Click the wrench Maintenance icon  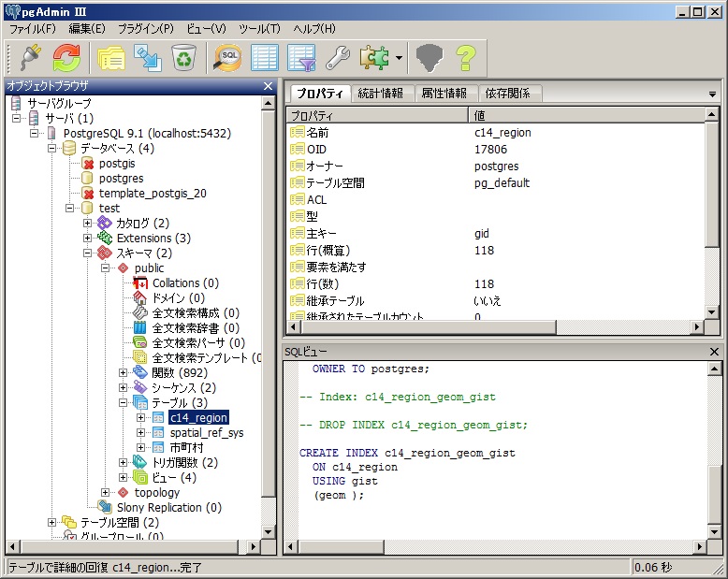point(337,58)
